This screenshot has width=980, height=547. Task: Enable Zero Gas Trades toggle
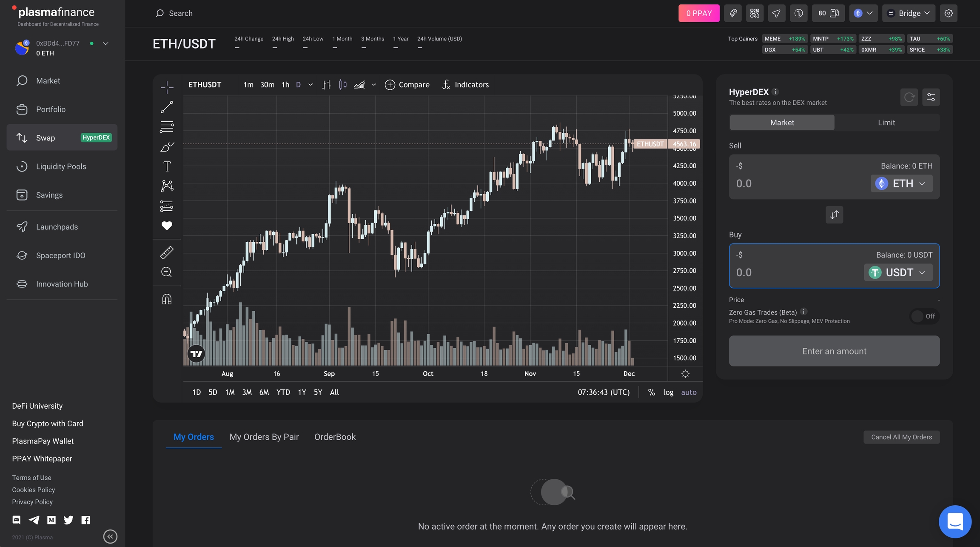coord(924,316)
